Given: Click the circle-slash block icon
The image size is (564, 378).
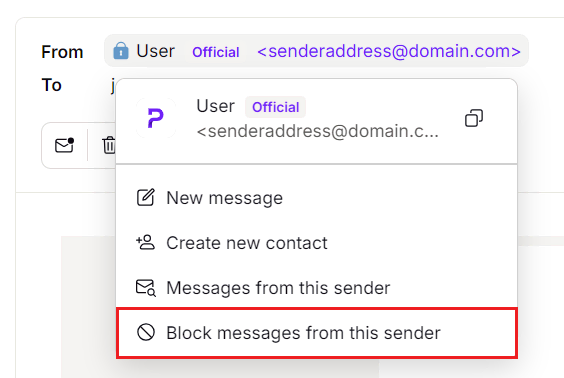Looking at the screenshot, I should (146, 332).
